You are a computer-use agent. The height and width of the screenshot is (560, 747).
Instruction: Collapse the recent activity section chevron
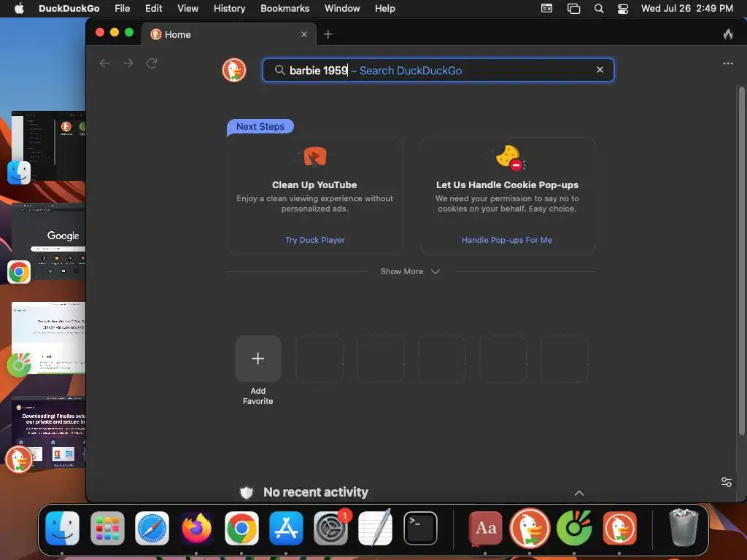578,493
